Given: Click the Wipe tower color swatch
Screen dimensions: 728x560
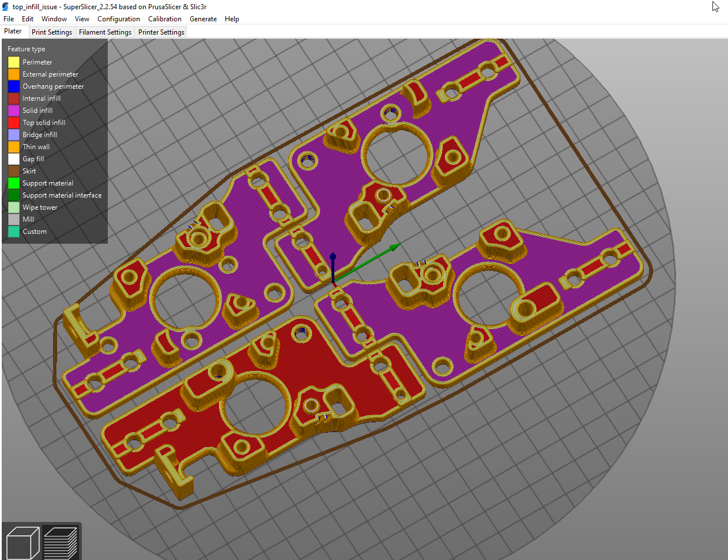Looking at the screenshot, I should pyautogui.click(x=14, y=207).
